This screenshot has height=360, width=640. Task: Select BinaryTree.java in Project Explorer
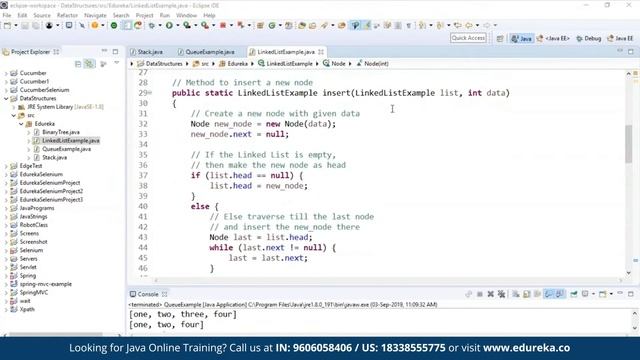click(61, 132)
